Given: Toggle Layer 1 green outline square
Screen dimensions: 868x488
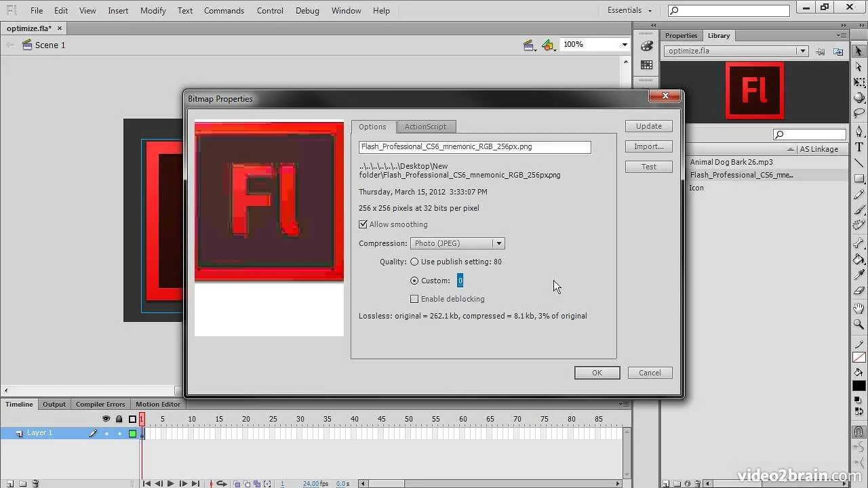Looking at the screenshot, I should click(132, 434).
